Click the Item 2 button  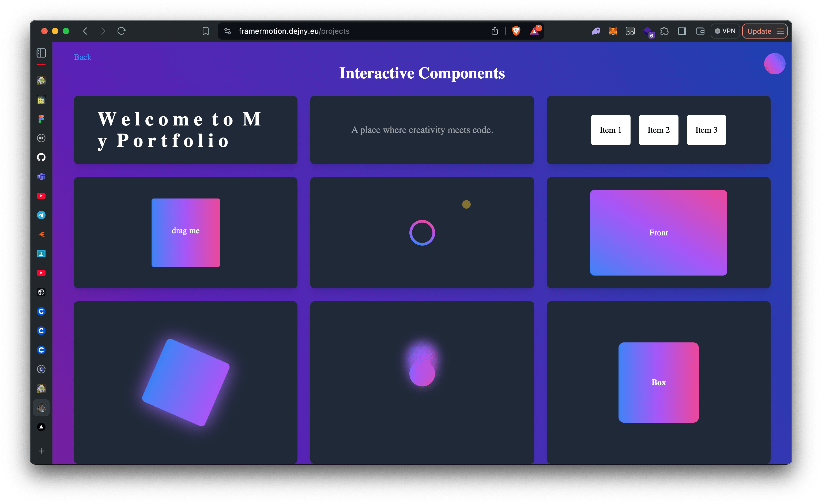[x=658, y=130]
